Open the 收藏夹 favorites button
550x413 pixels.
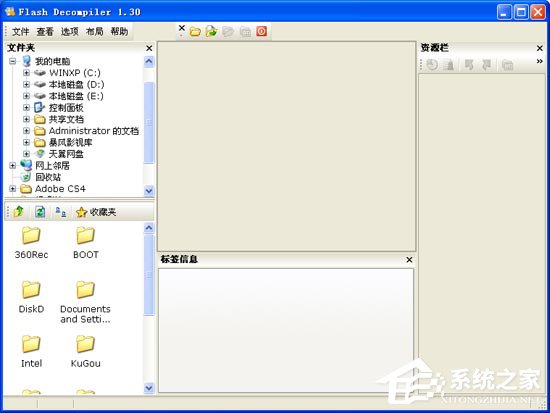click(x=96, y=212)
